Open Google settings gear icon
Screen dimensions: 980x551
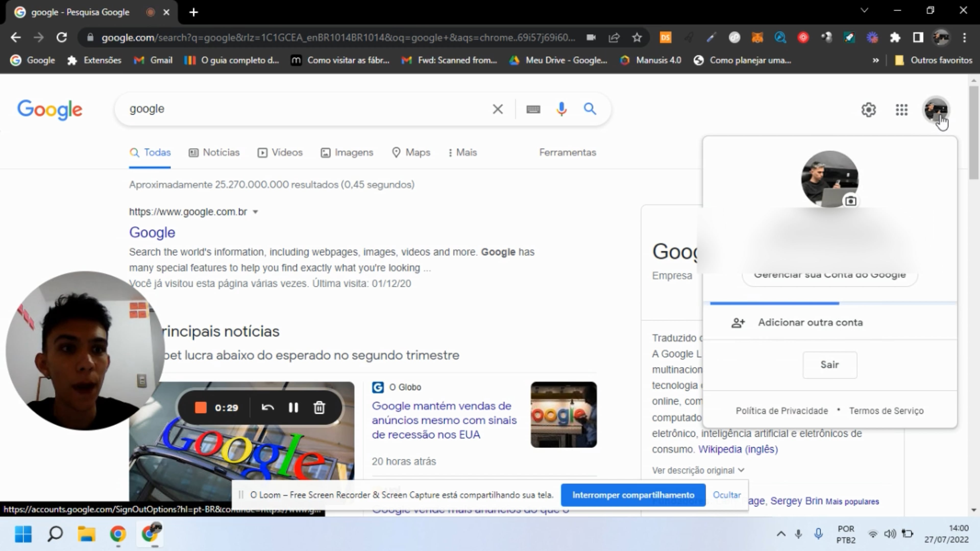[868, 110]
